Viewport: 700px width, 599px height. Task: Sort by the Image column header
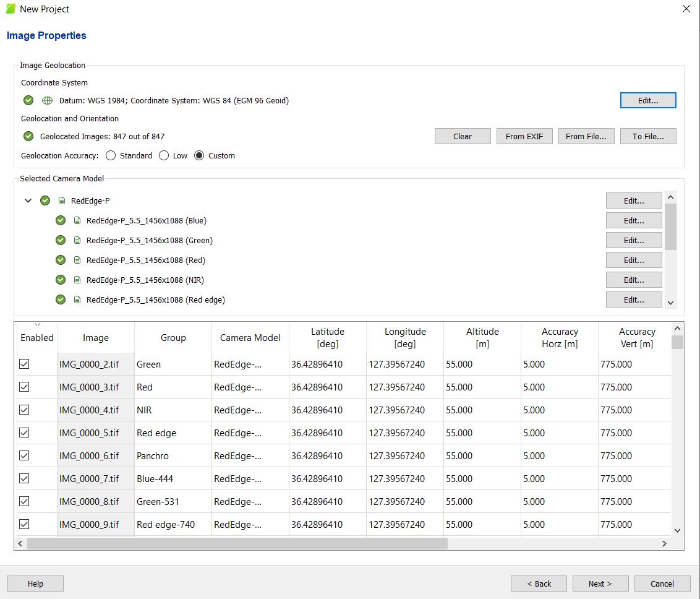point(95,338)
